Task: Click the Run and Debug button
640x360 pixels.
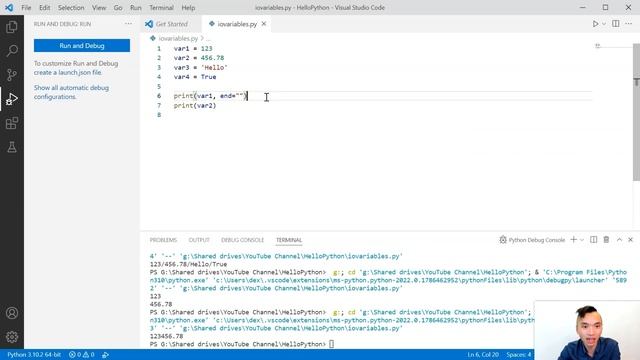Action: click(x=82, y=46)
